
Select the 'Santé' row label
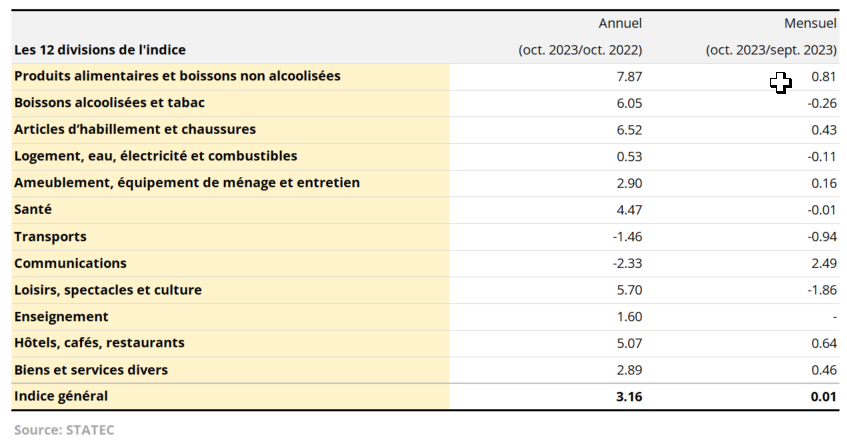33,210
